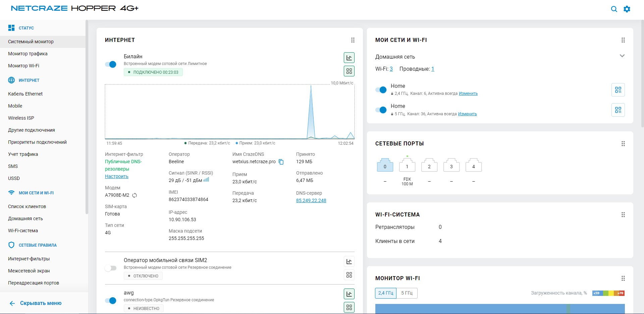Switch Wi-Fi monitor to 5 ГГц tab
The height and width of the screenshot is (314, 644).
coord(407,293)
